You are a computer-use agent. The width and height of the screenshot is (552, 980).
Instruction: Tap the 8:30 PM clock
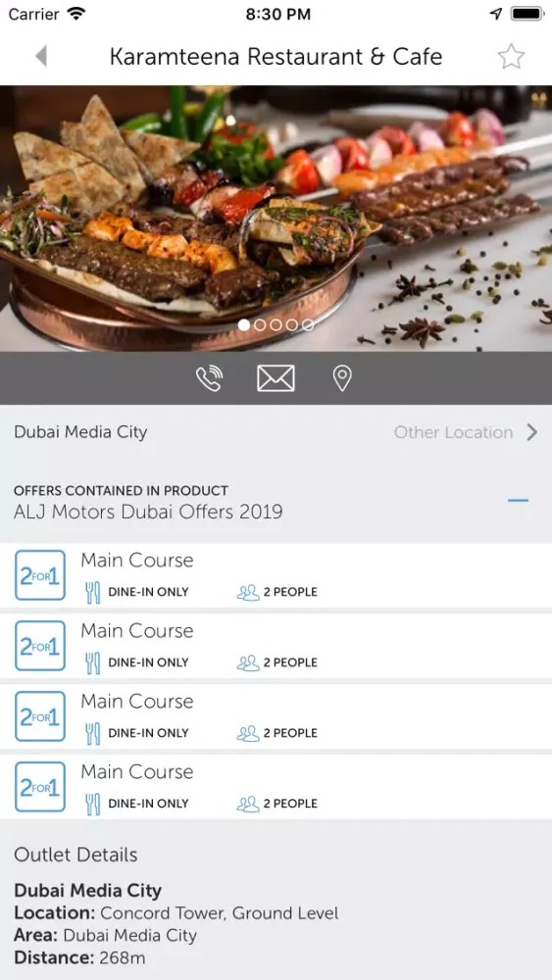coord(277,15)
